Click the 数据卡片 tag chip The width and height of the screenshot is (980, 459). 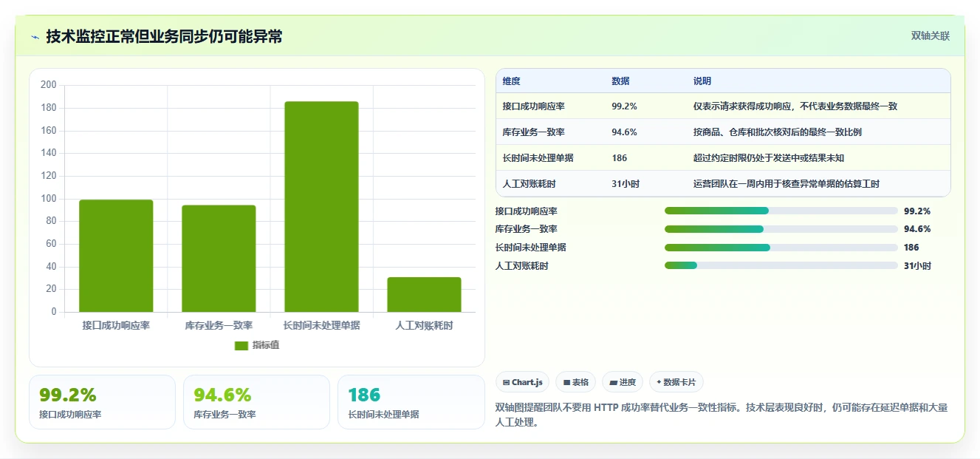pyautogui.click(x=676, y=382)
